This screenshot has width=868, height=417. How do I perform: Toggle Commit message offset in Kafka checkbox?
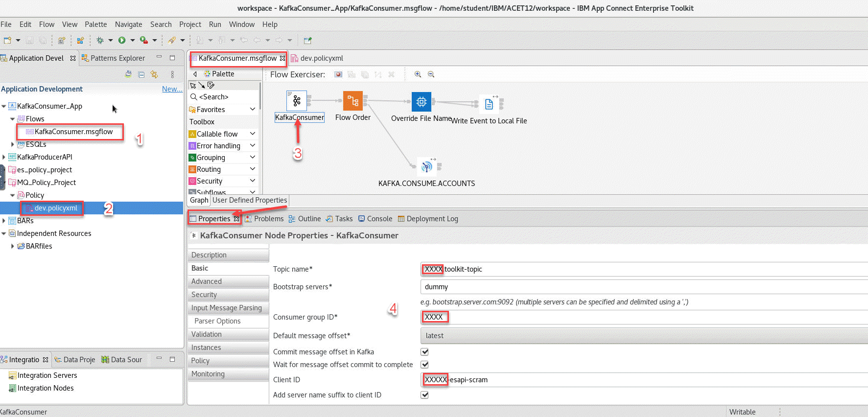[424, 352]
